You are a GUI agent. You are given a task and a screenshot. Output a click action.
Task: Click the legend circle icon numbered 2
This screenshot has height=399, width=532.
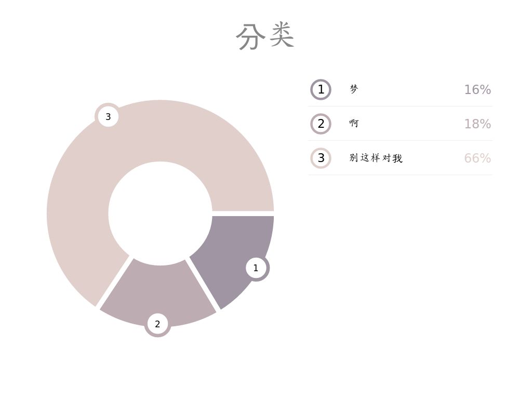click(321, 124)
